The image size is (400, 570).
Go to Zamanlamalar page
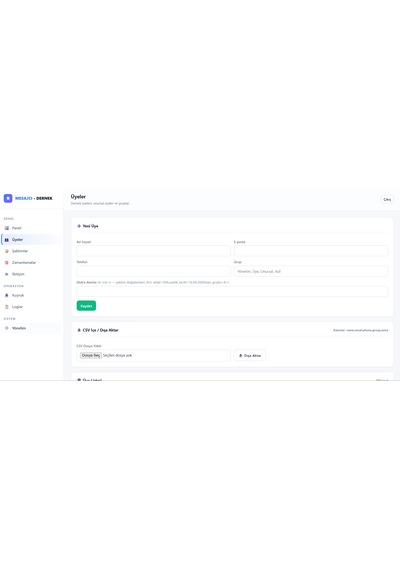point(31,262)
